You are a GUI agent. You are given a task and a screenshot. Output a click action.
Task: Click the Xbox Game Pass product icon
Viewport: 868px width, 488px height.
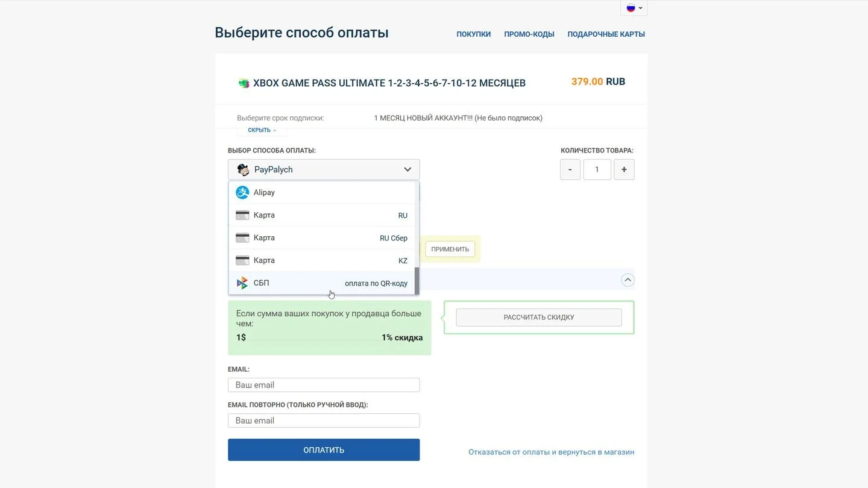click(244, 83)
